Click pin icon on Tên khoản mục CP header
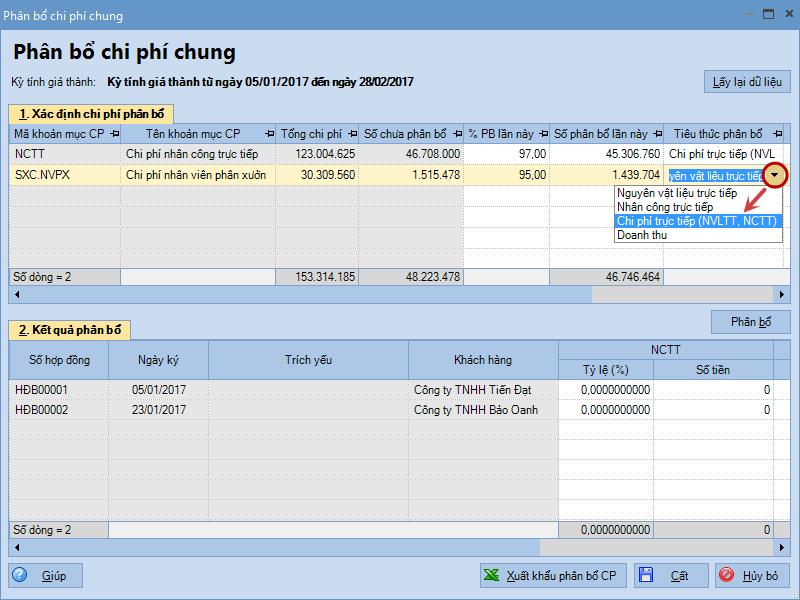This screenshot has width=800, height=600. (x=268, y=134)
